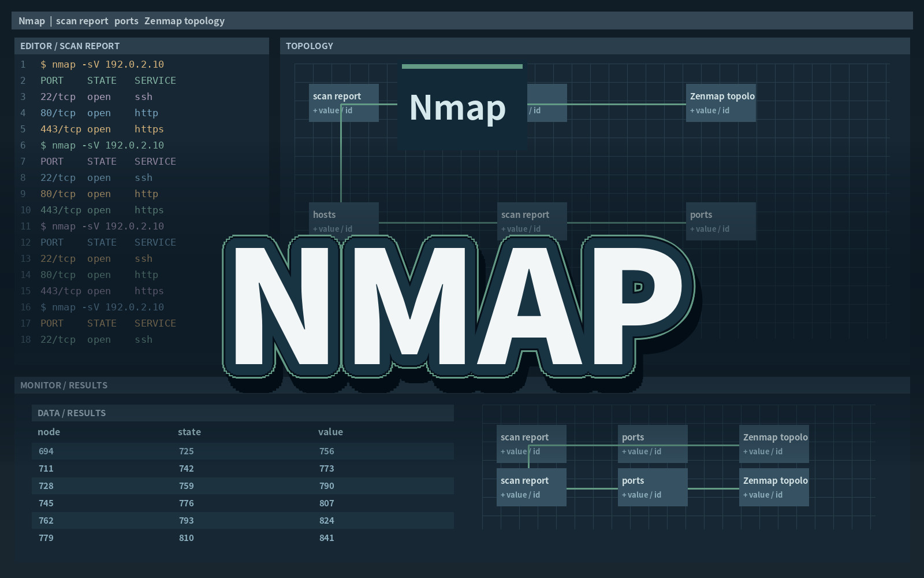Select table cell 694

46,451
